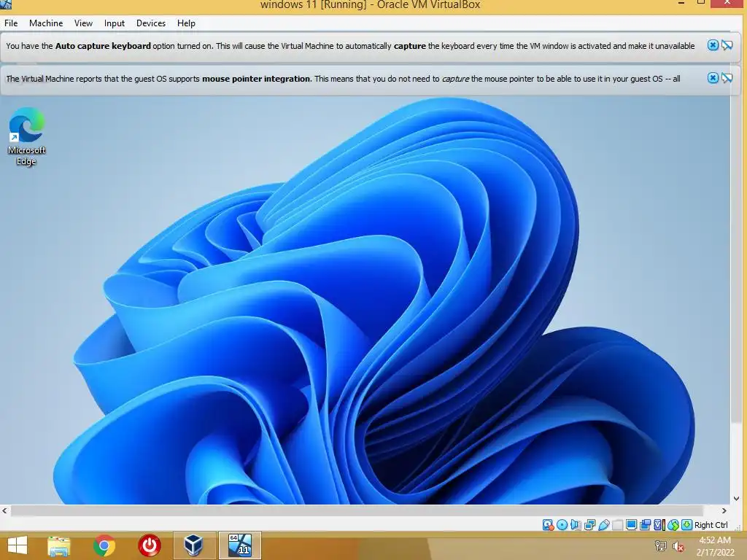Click the horizontal scrollbar left arrow
Viewport: 747px width, 560px height.
(5, 510)
